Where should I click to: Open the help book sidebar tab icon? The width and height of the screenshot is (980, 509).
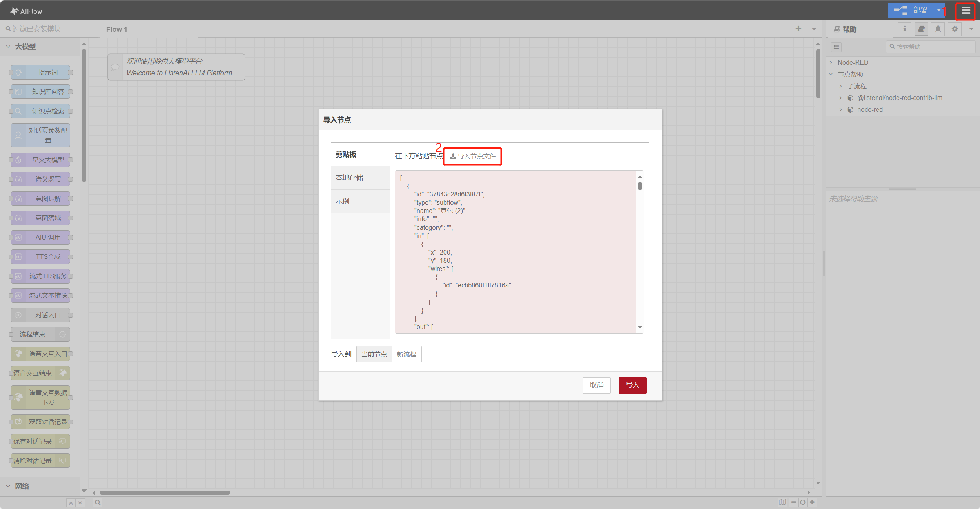921,29
